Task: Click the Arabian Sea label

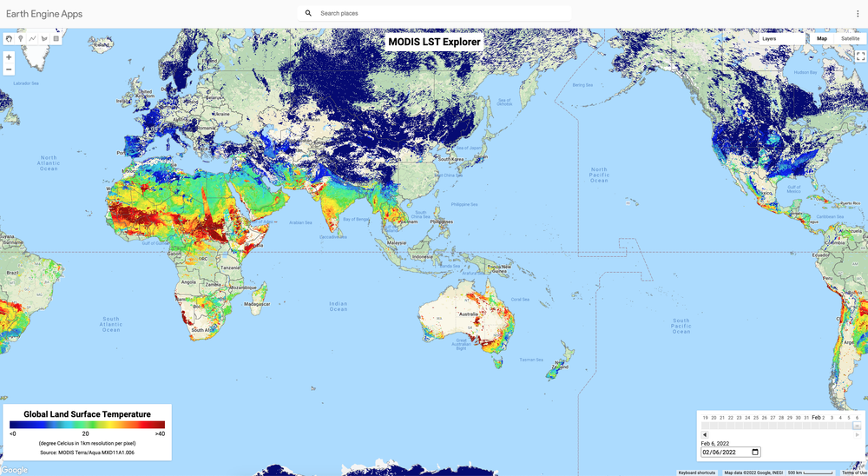Action: pyautogui.click(x=301, y=222)
